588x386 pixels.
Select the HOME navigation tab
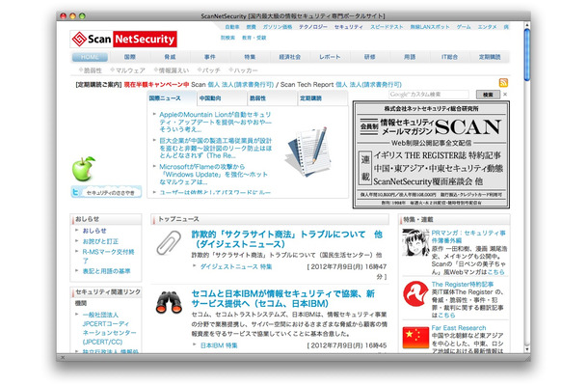click(90, 57)
